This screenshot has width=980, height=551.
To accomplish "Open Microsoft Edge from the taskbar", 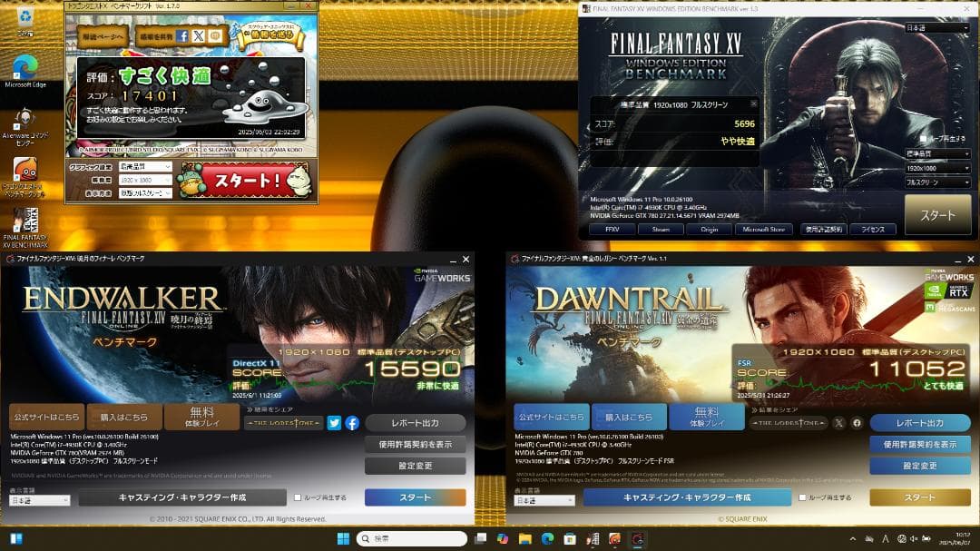I will [547, 538].
